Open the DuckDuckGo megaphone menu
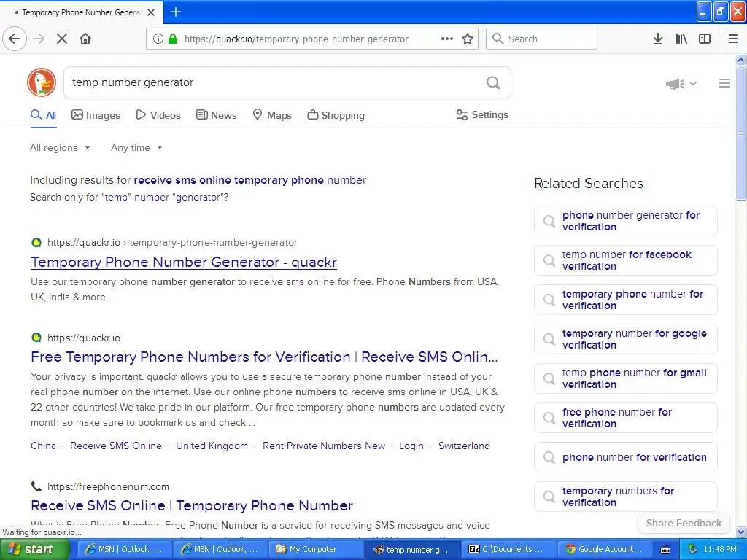 [681, 83]
